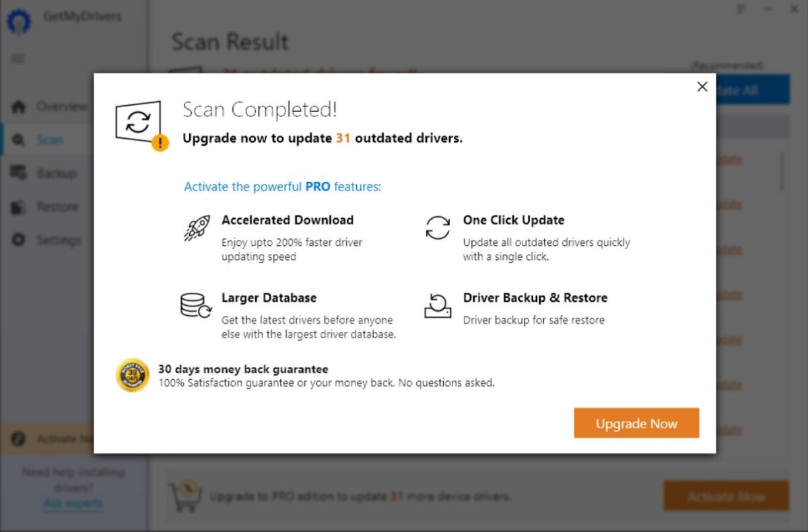Viewport: 808px width, 532px height.
Task: Click the shopping cart icon
Action: click(185, 496)
